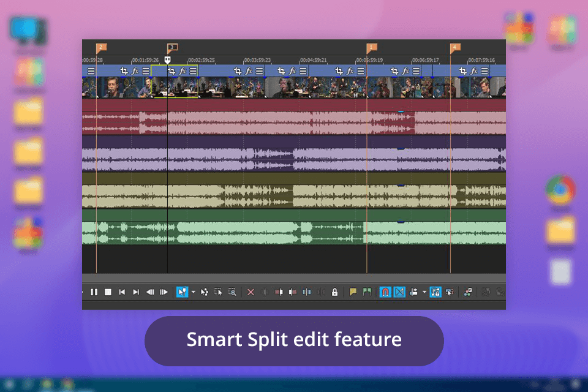Open hamburger menu of clip under 00:04:59:21

tap(303, 71)
